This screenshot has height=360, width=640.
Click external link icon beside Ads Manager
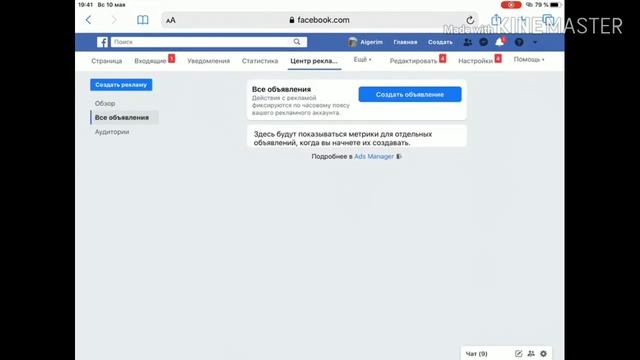(x=399, y=156)
